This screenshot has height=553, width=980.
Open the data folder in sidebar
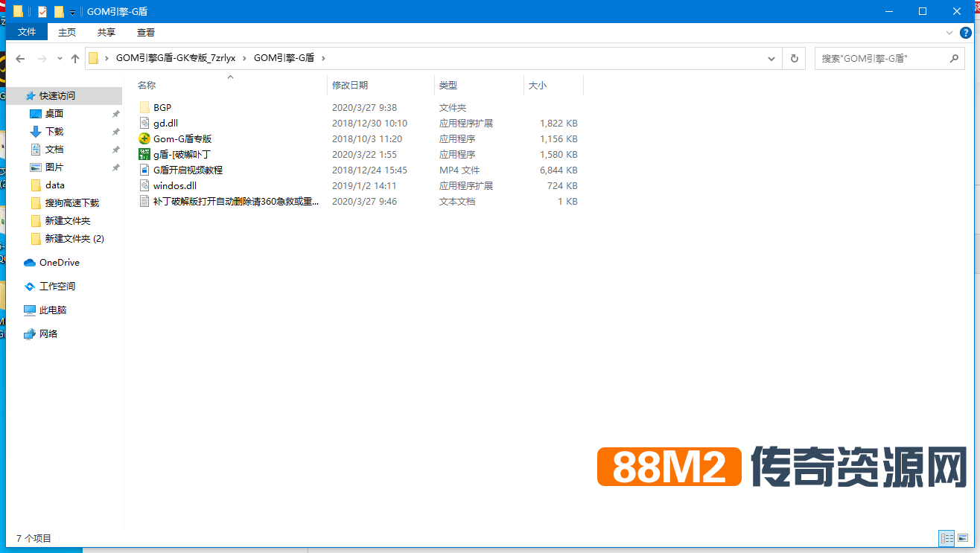pos(54,185)
